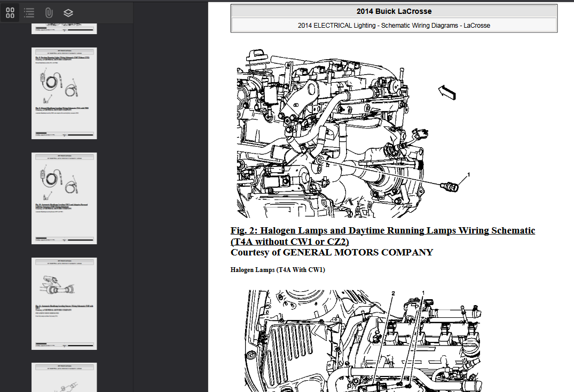Show the document outline list icon

tap(29, 13)
